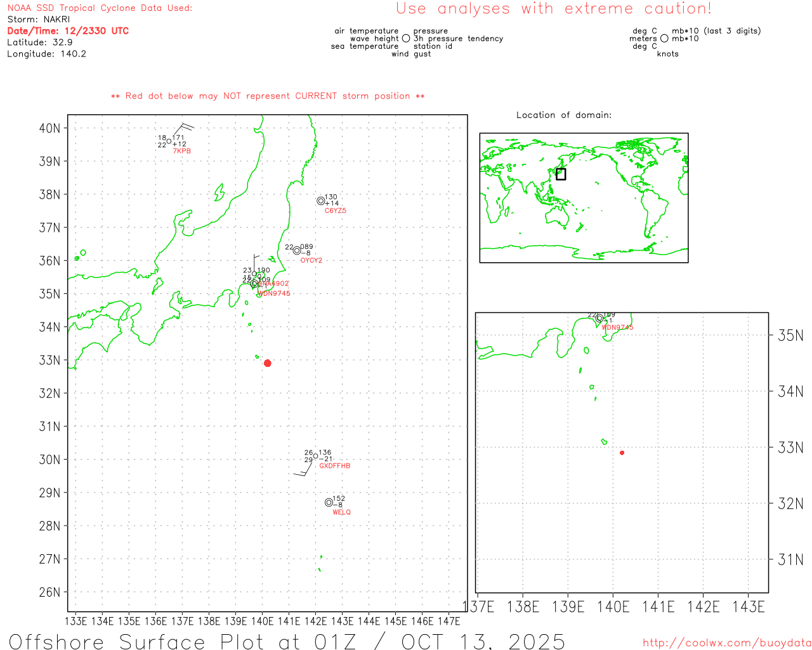The image size is (812, 650).
Task: Click the station model legend circle near 'wave height'
Action: point(406,39)
